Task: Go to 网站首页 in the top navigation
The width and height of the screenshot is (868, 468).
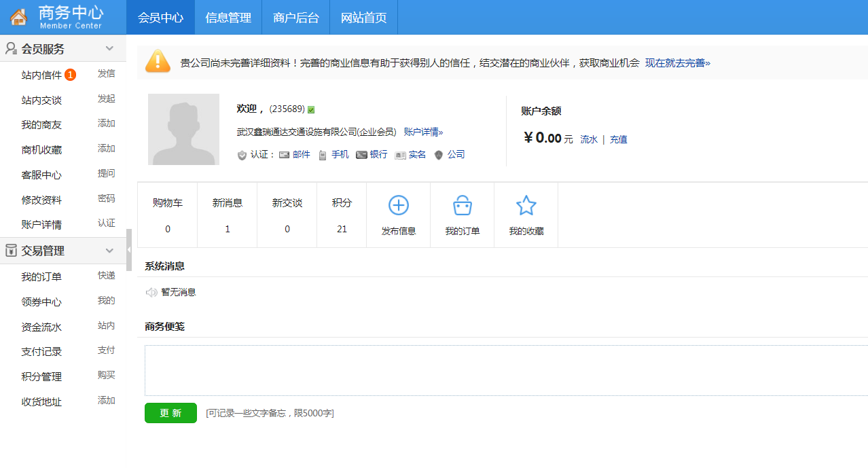Action: click(363, 18)
